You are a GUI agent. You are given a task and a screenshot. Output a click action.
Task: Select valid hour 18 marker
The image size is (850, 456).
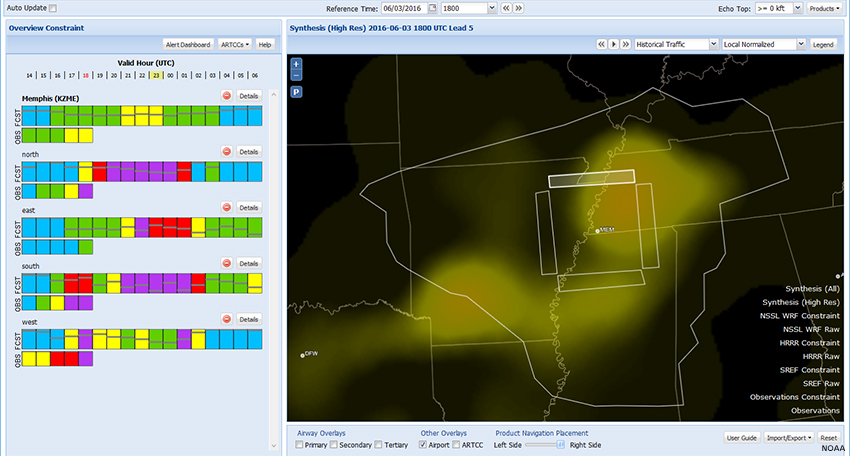(x=86, y=76)
